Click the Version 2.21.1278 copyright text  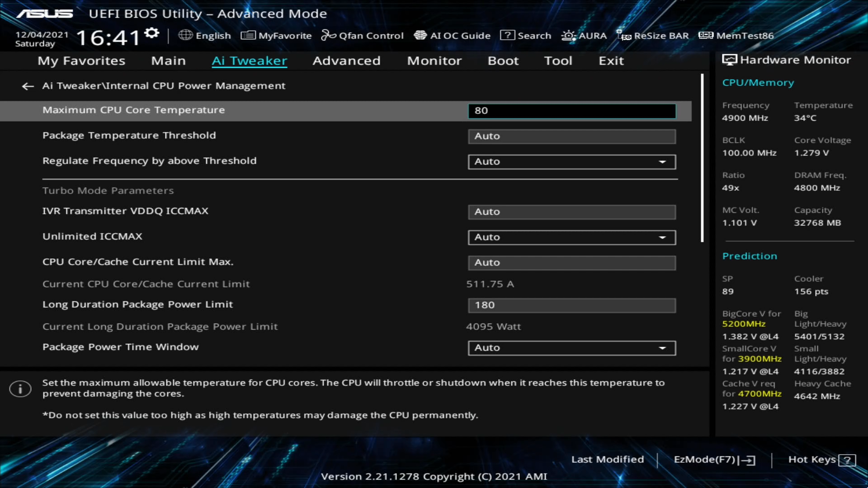[x=434, y=477]
